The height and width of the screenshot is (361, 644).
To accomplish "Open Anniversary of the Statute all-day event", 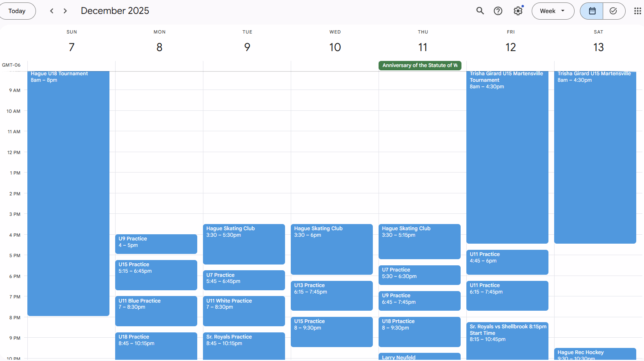I will (419, 65).
